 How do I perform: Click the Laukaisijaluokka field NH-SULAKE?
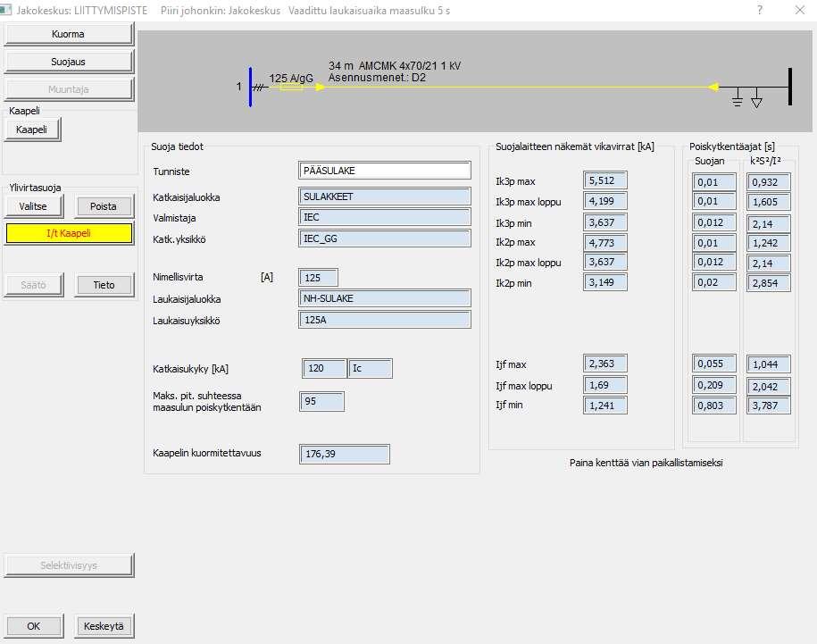(385, 298)
